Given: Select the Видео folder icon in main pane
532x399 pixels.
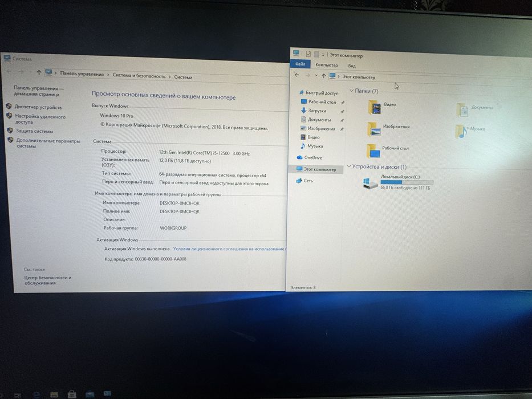Looking at the screenshot, I should (x=375, y=107).
